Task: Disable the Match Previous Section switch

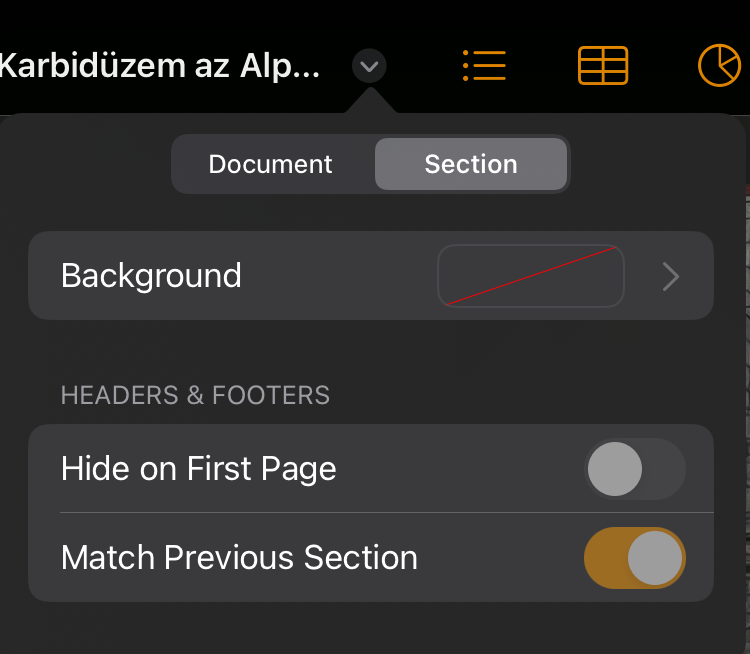Action: [635, 558]
